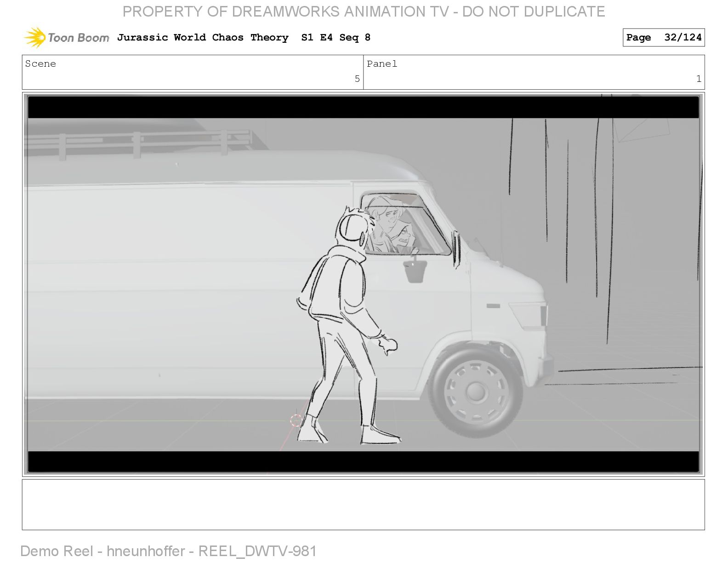The image size is (728, 563).
Task: Click the 'S1 E4 Seq 8' text
Action: point(336,37)
